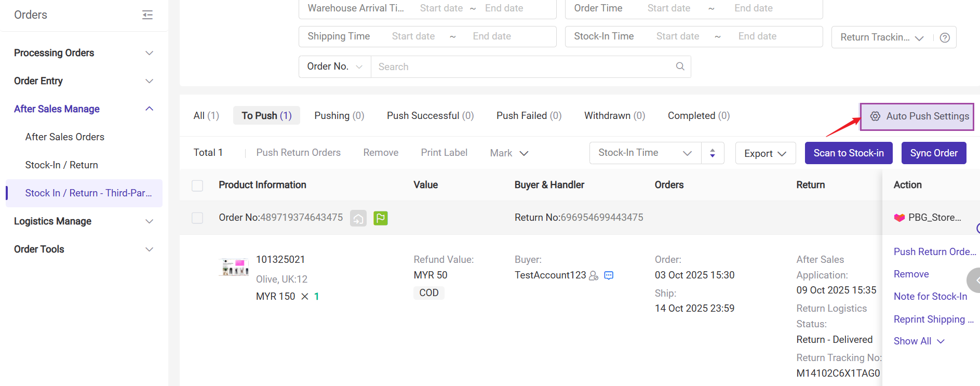This screenshot has height=386, width=980.
Task: Click the Scan to Stock-in button
Action: coord(848,153)
